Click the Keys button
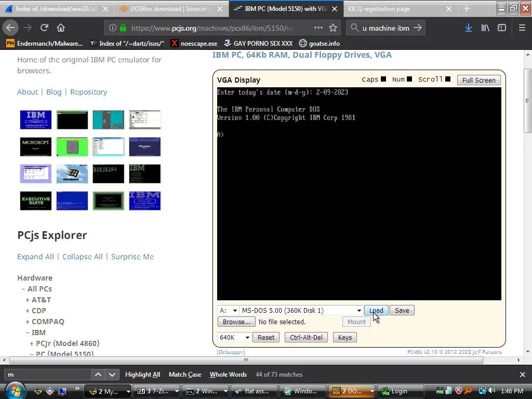The width and height of the screenshot is (532, 399). 345,338
